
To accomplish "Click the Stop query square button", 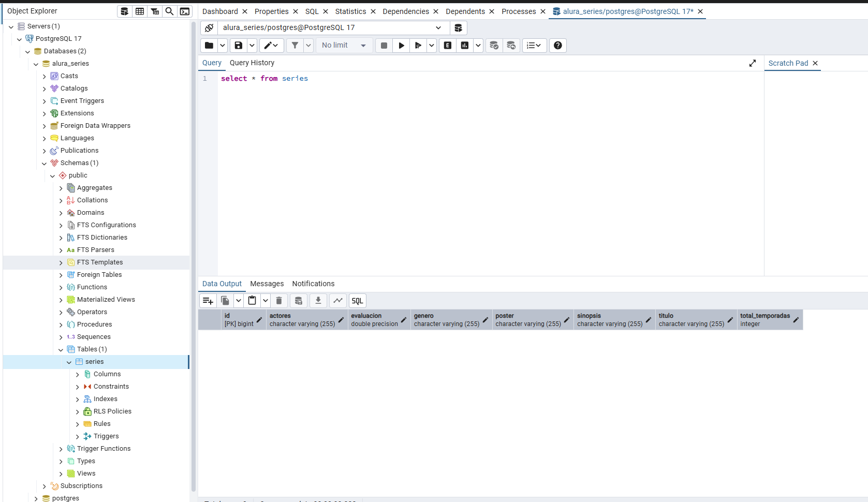I will pyautogui.click(x=384, y=46).
